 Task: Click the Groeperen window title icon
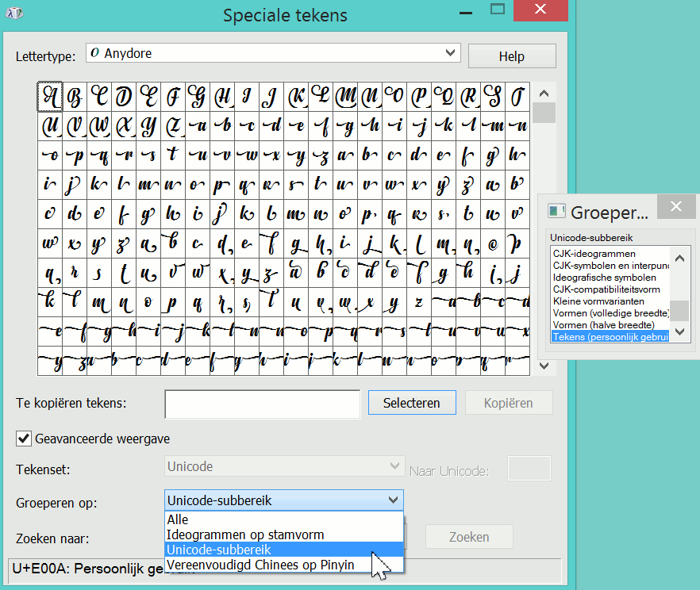click(557, 212)
